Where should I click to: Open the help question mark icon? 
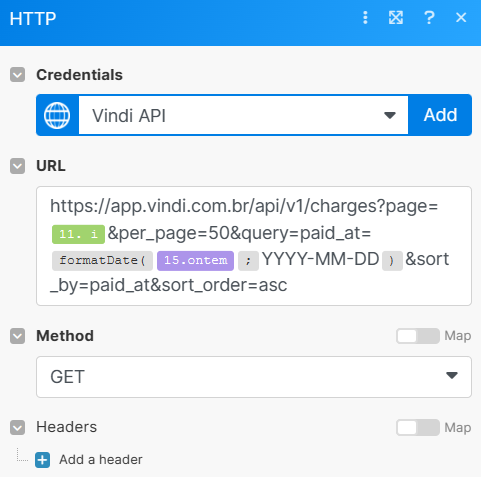429,18
